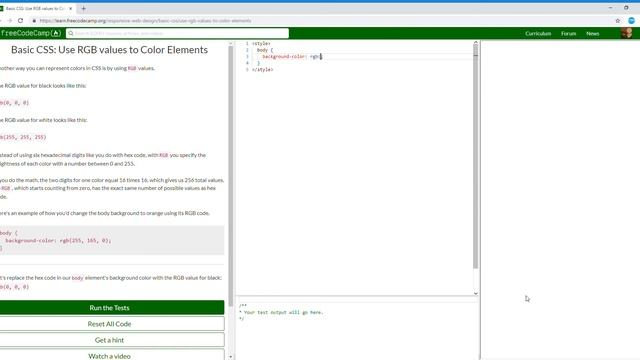Click the closing style tag line
This screenshot has width=640, height=360.
coord(262,70)
